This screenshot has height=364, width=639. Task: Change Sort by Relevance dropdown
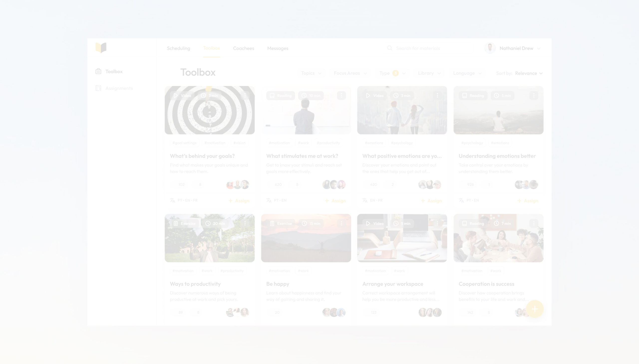[x=529, y=73]
